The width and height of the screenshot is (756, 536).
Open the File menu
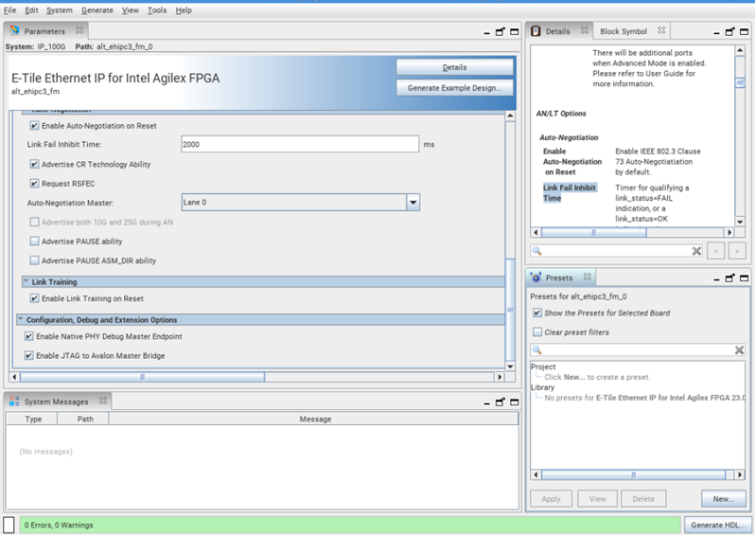point(9,10)
